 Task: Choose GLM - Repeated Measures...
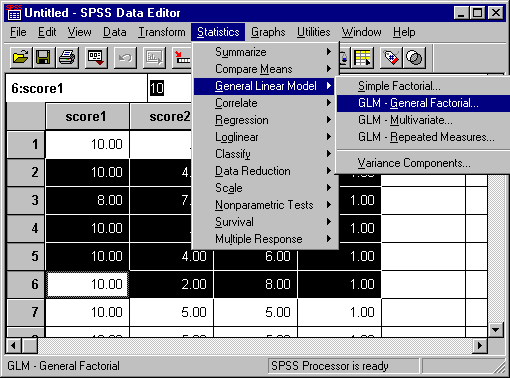click(x=423, y=137)
